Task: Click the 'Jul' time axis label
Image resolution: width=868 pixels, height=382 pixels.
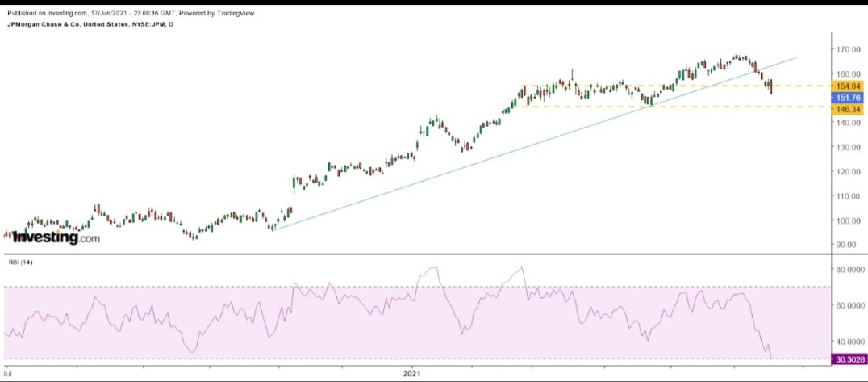Action: tap(6, 374)
